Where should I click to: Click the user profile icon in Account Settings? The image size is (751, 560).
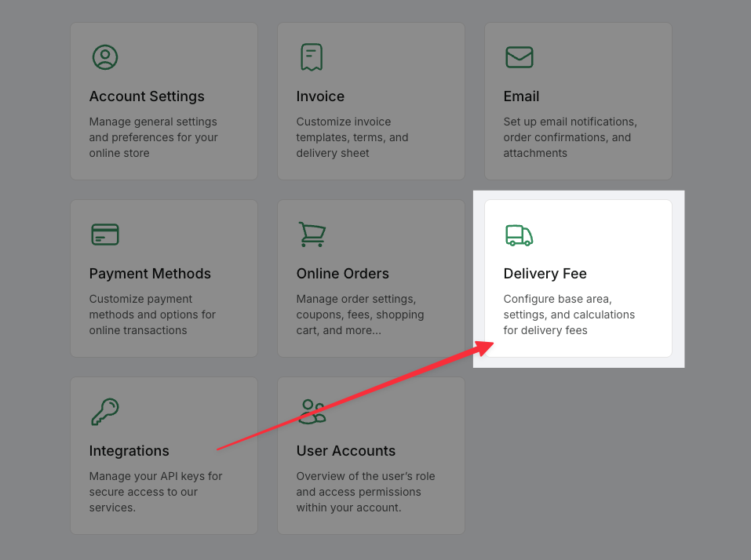(104, 57)
